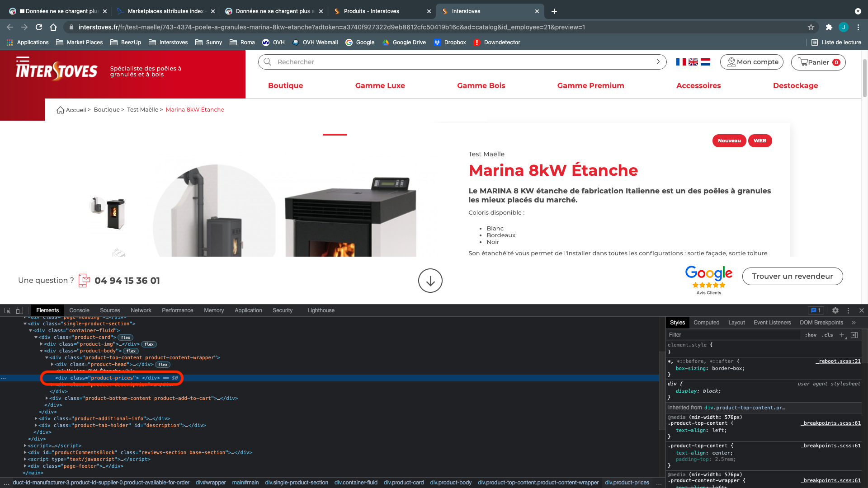Activate DevTools element inspector tool

(x=7, y=310)
